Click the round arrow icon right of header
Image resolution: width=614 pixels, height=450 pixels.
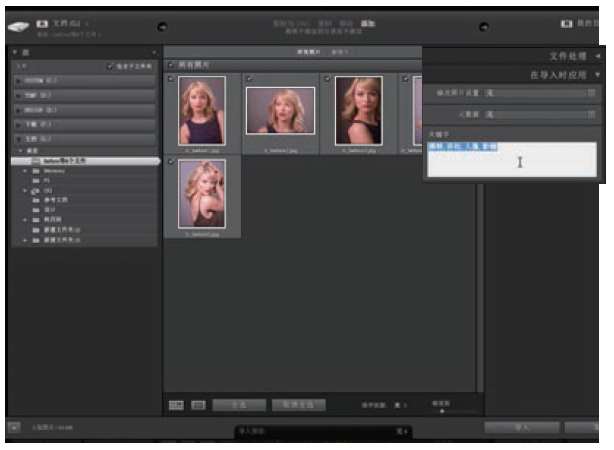click(483, 26)
